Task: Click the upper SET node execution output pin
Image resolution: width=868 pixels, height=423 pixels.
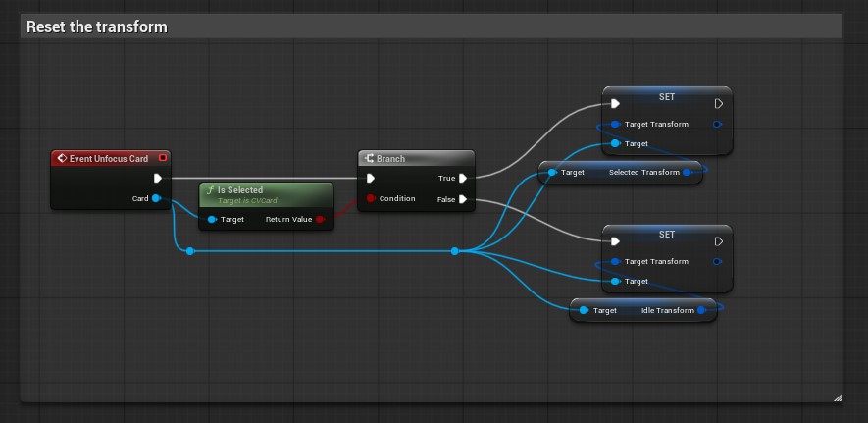Action: tap(719, 103)
